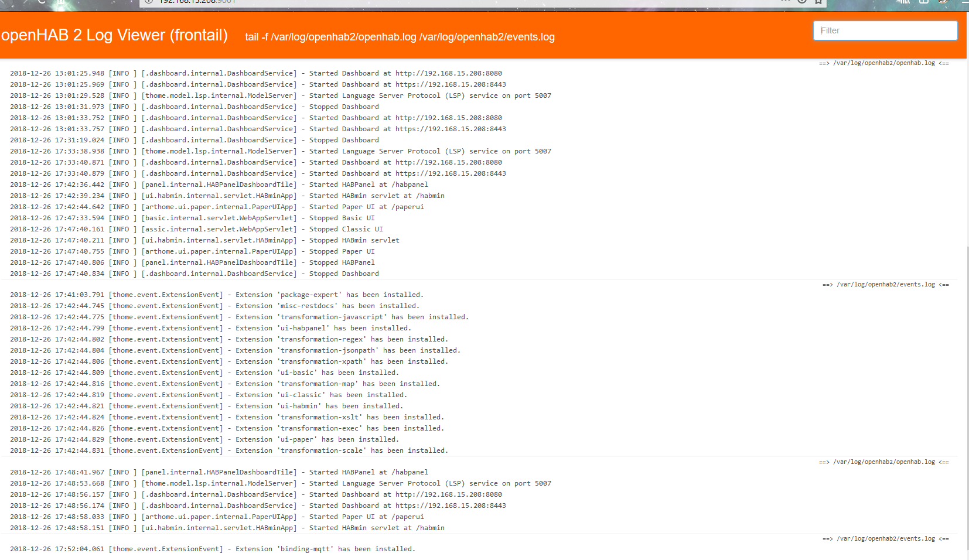
Task: Select the 'Started HABPanel' entry at 17:42:36.442
Action: [219, 185]
